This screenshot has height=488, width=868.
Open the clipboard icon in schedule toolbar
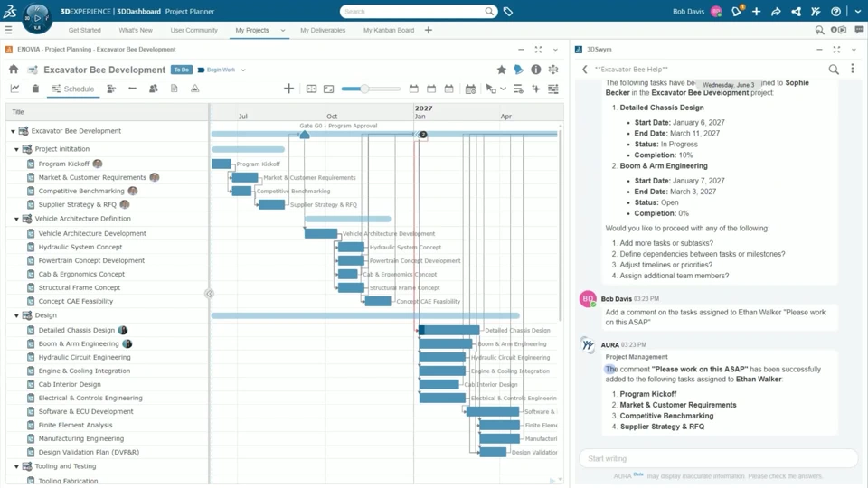[35, 89]
